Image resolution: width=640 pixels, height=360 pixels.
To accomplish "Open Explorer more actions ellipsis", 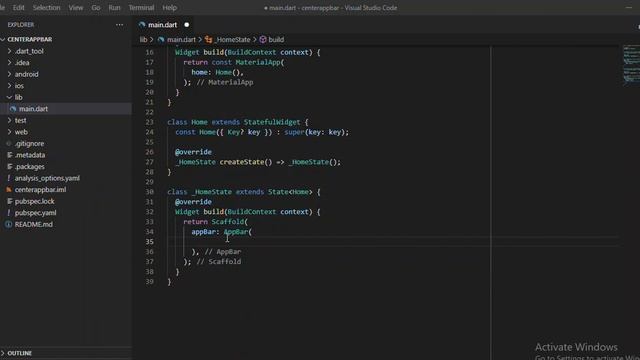I will [x=119, y=25].
